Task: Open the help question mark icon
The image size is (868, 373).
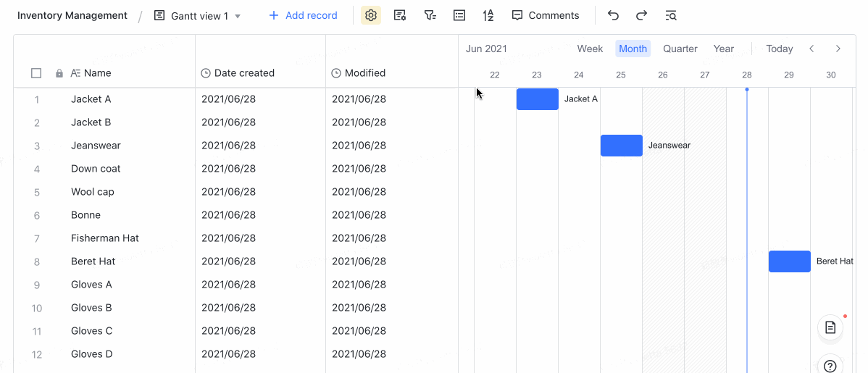Action: (x=830, y=365)
